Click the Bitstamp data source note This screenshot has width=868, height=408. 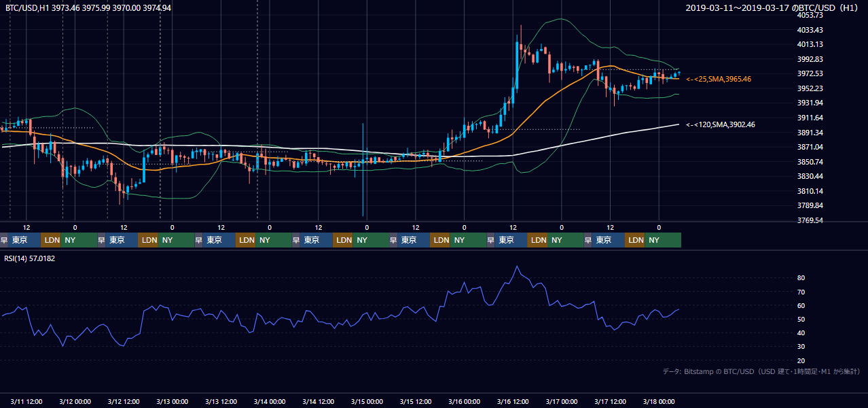coord(761,371)
